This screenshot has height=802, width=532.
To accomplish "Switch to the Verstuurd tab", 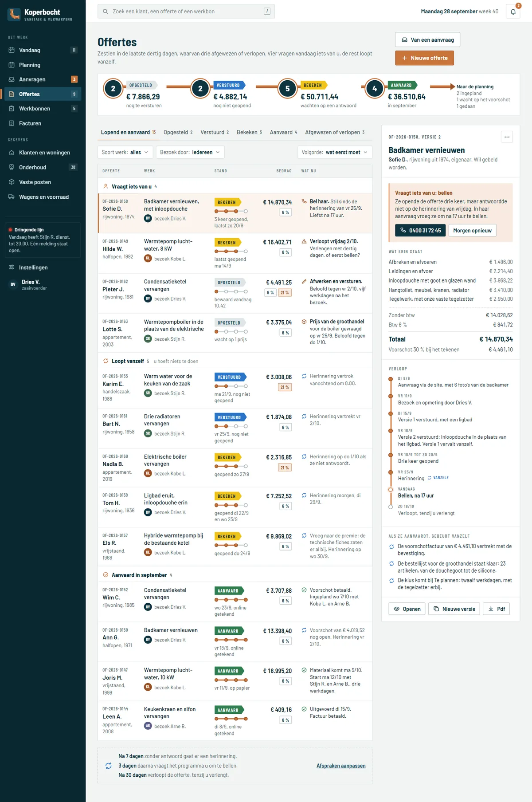I will pos(215,132).
